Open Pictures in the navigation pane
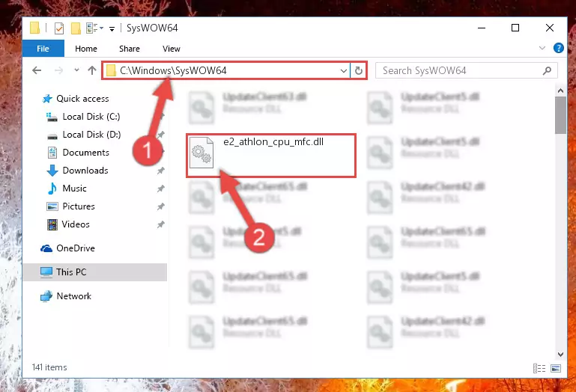This screenshot has width=576, height=392. pos(79,206)
